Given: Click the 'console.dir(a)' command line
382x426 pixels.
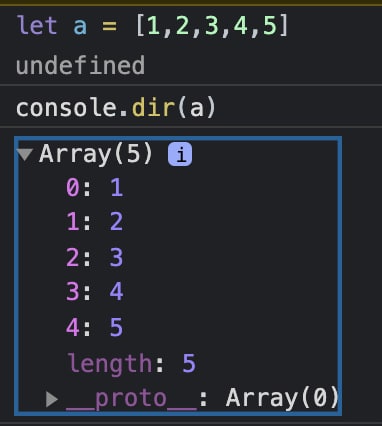Looking at the screenshot, I should (116, 108).
